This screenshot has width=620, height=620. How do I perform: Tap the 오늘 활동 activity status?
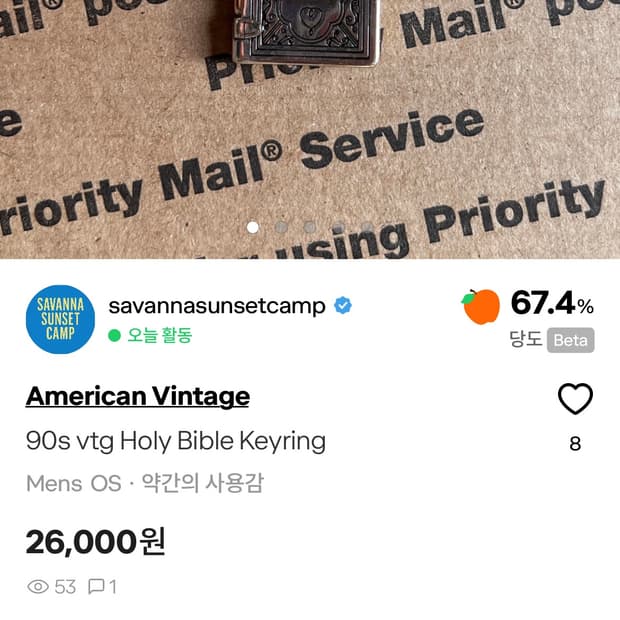pyautogui.click(x=159, y=336)
